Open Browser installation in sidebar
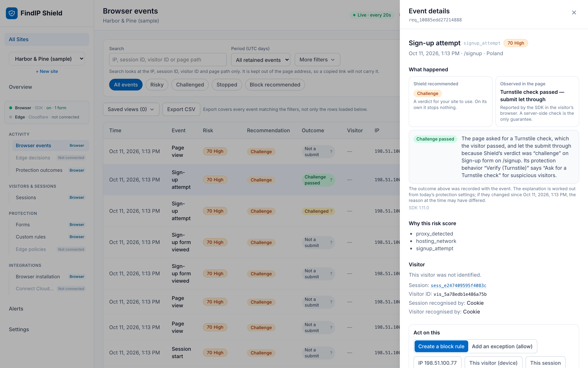This screenshot has width=588, height=368. click(51, 276)
